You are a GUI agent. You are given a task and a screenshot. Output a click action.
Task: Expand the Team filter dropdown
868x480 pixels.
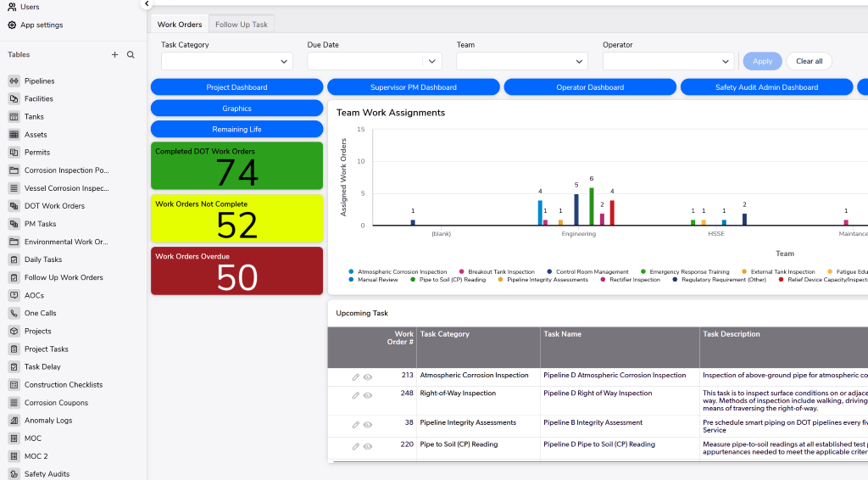[521, 61]
